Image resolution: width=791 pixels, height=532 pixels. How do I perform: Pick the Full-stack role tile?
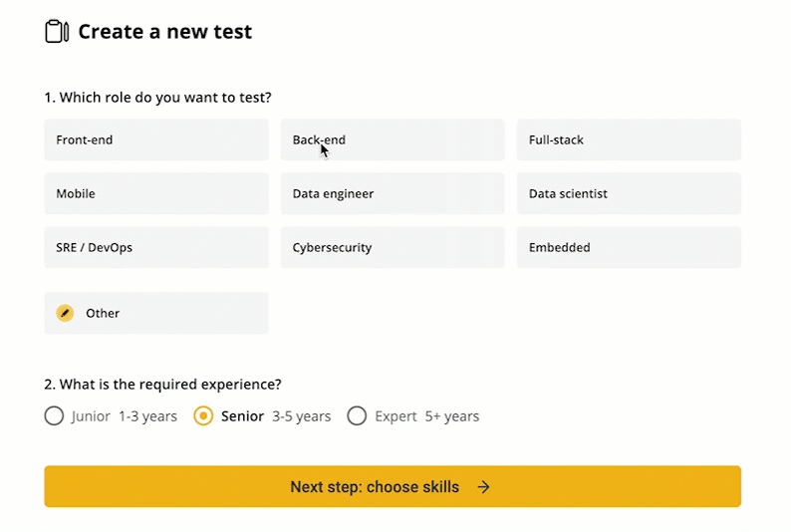[629, 140]
